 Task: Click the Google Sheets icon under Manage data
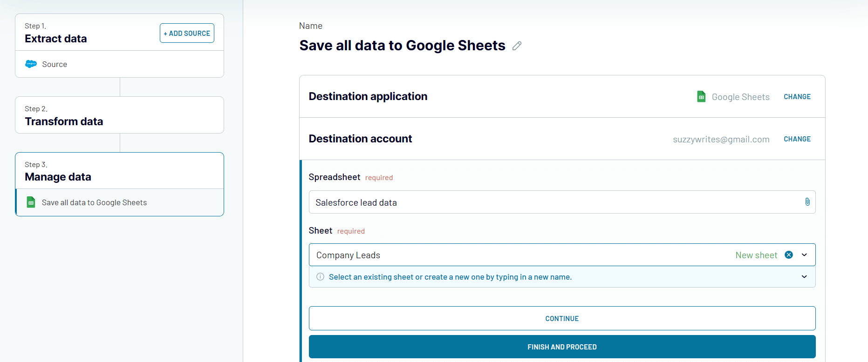pyautogui.click(x=31, y=202)
